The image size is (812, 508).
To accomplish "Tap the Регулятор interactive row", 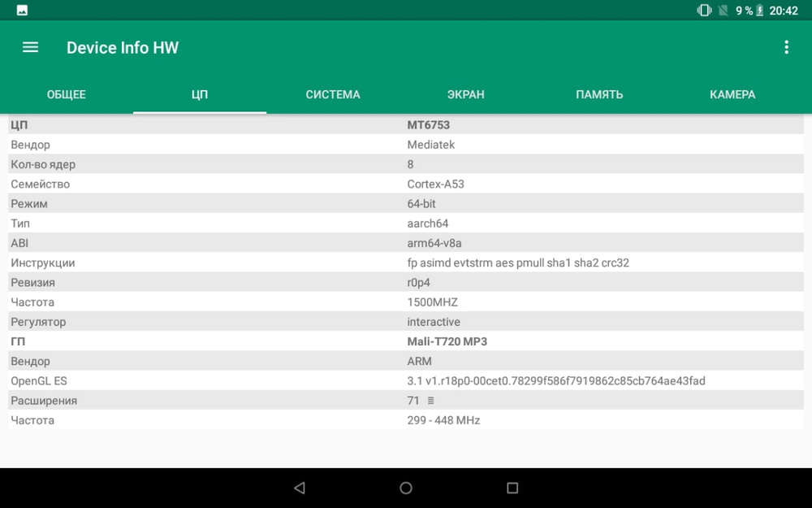I will pos(406,322).
